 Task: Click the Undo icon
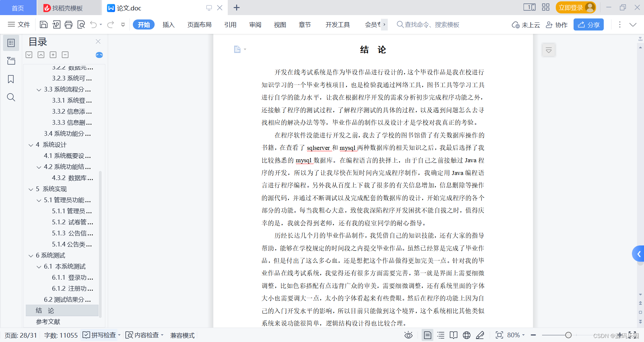point(93,24)
